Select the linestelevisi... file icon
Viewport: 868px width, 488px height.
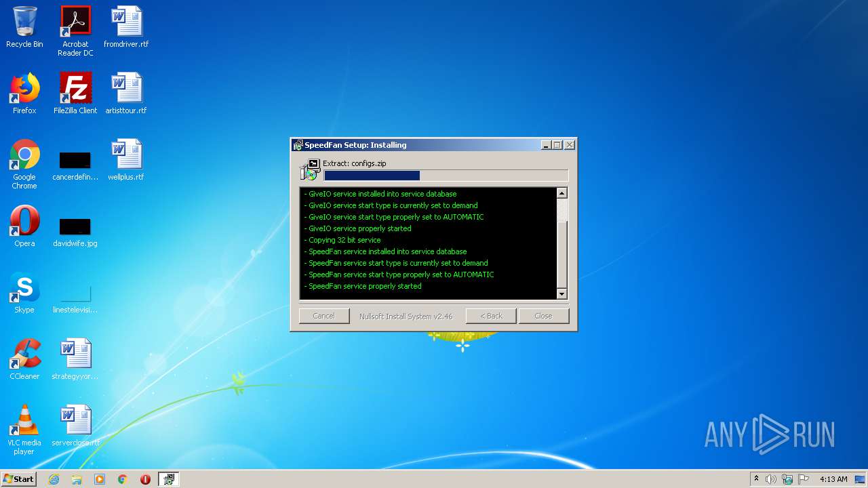pyautogui.click(x=75, y=298)
